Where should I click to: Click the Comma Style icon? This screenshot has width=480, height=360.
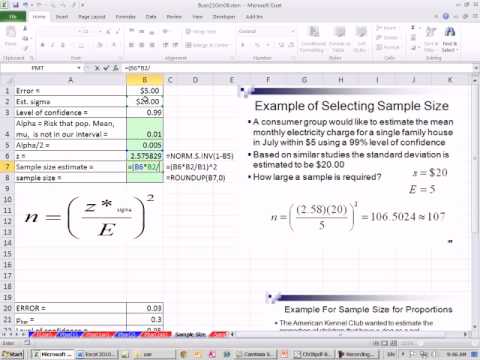[x=268, y=45]
